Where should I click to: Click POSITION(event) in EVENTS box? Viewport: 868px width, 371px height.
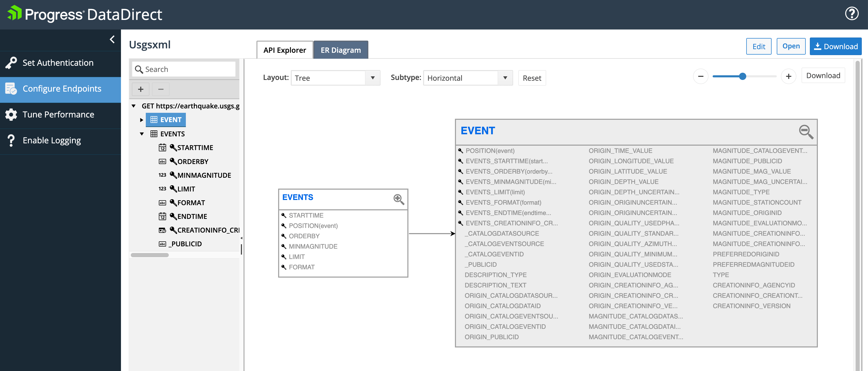click(x=313, y=226)
